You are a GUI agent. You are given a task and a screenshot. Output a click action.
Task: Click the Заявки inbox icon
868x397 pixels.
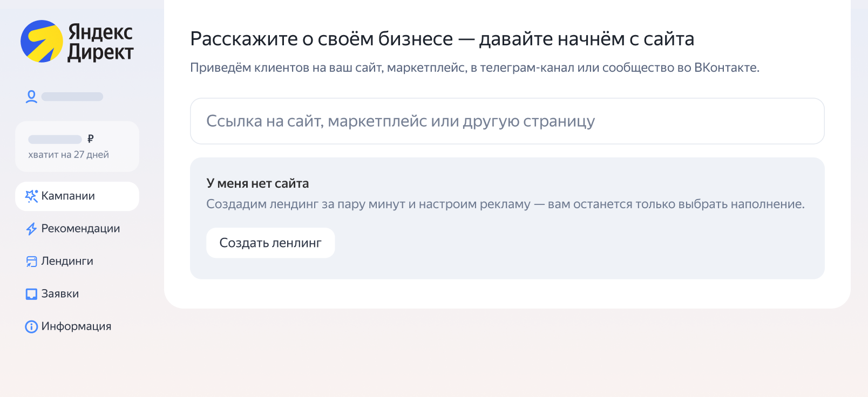pyautogui.click(x=31, y=294)
